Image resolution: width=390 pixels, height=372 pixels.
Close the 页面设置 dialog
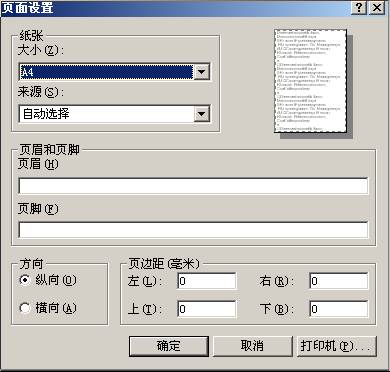(377, 8)
